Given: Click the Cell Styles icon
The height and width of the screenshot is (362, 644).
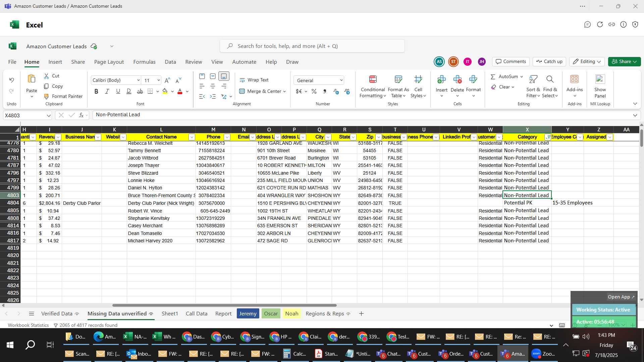Looking at the screenshot, I should (x=418, y=79).
